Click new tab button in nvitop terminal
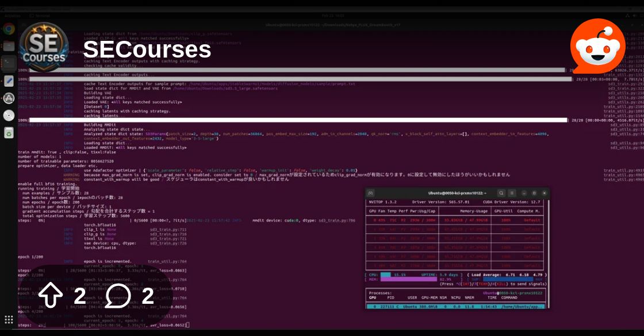Viewport: 644px width, 336px height. point(371,193)
